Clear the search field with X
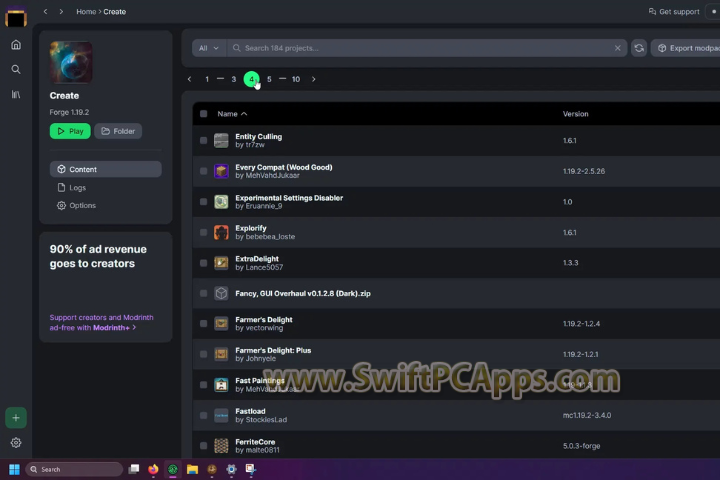 tap(618, 48)
